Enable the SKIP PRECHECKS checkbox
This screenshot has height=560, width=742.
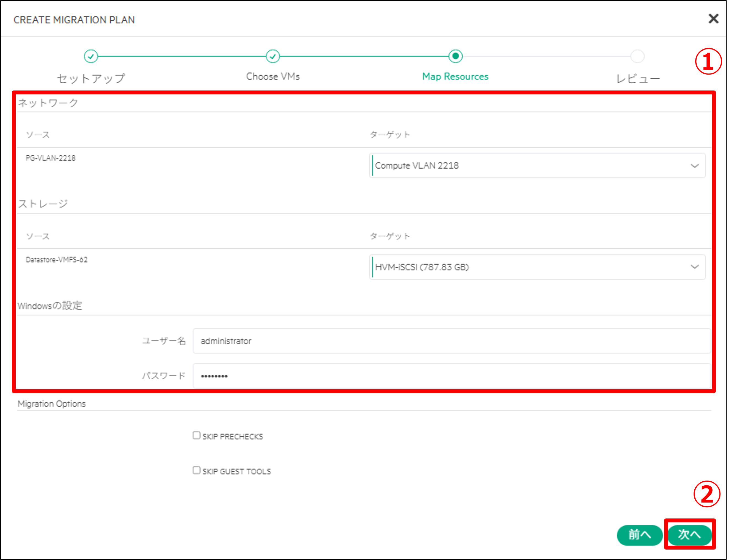[197, 435]
